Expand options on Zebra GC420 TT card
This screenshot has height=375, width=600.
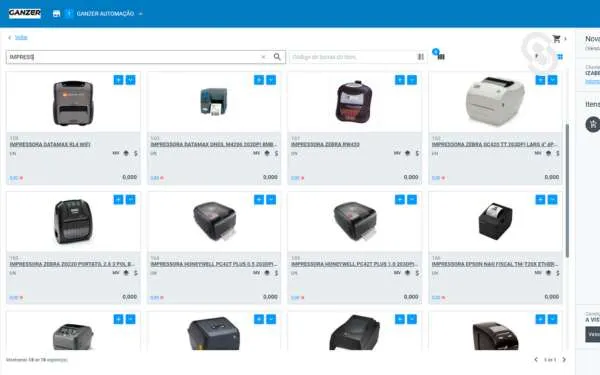pos(552,80)
